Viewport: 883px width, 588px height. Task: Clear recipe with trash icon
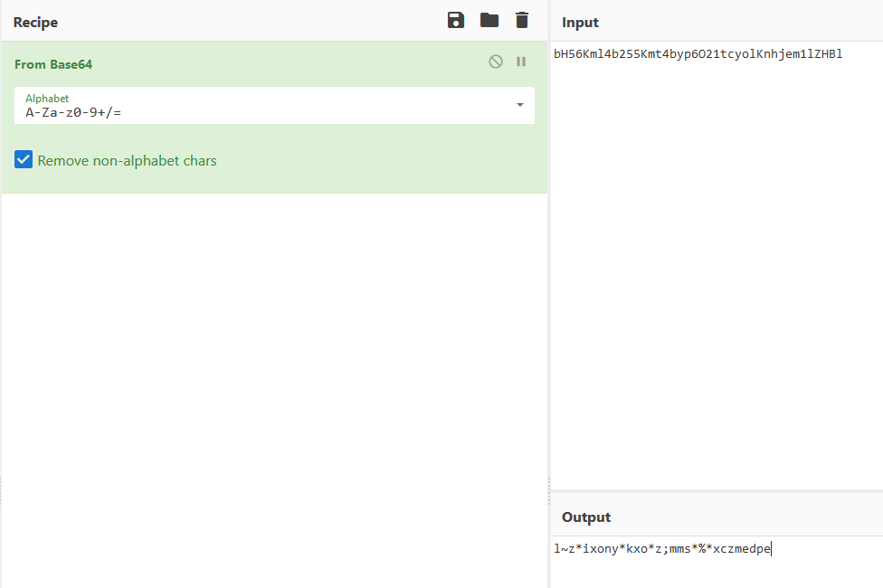[522, 20]
